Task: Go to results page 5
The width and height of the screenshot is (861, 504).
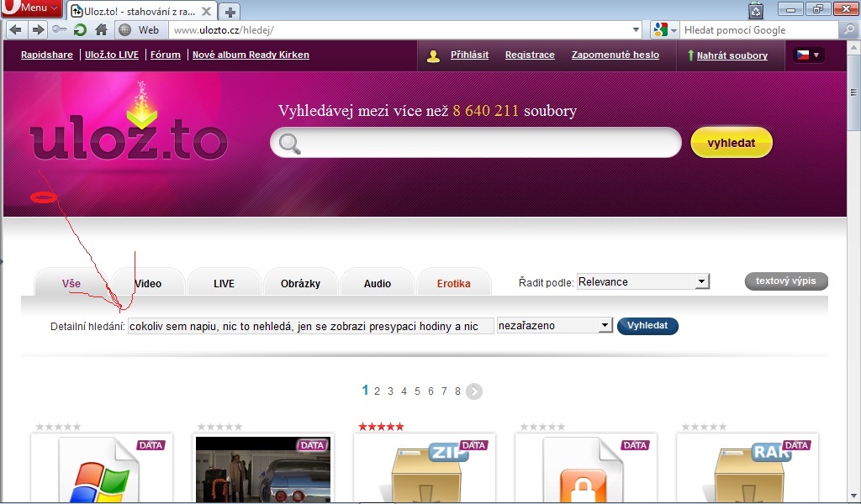Action: [x=417, y=391]
